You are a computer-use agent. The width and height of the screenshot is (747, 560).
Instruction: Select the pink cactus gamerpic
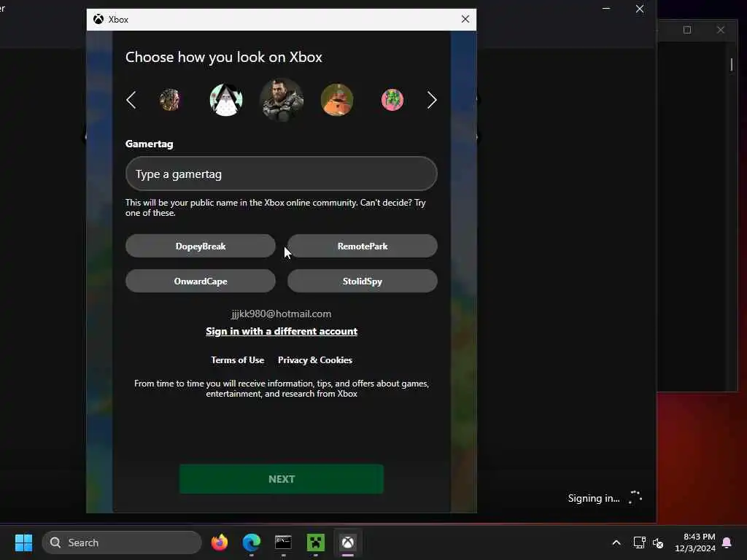click(392, 100)
